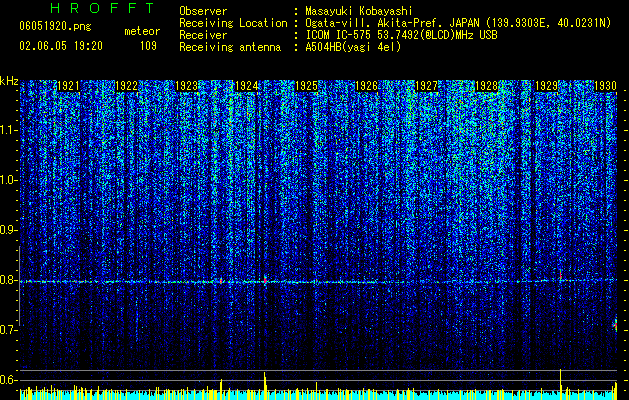
Task: Click the 0.8 frequency axis label
Action: [8, 280]
